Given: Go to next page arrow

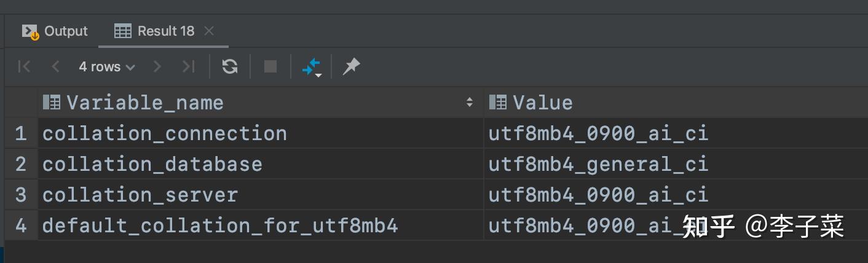Looking at the screenshot, I should 157,66.
